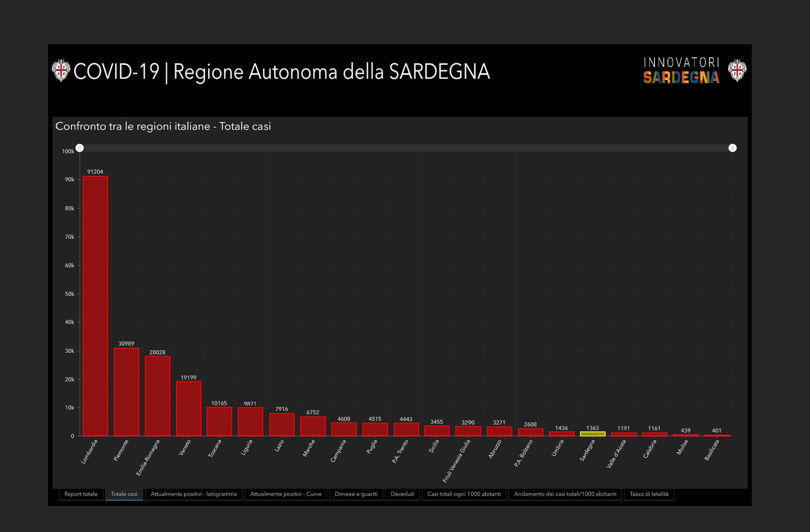Screen dimensions: 810x532
Task: Switch to Attualmente positivi - Curve tab
Action: pos(286,494)
